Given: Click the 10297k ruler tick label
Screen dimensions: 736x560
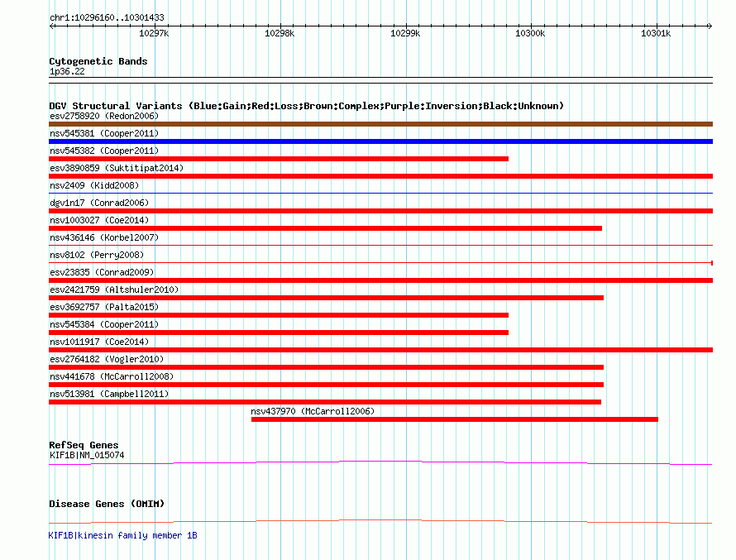Looking at the screenshot, I should pos(154,33).
